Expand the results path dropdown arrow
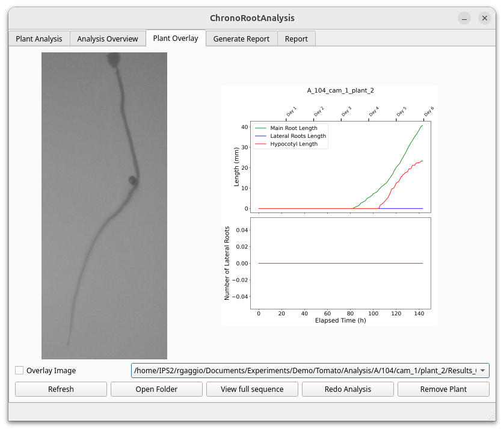The image size is (504, 431). point(482,371)
